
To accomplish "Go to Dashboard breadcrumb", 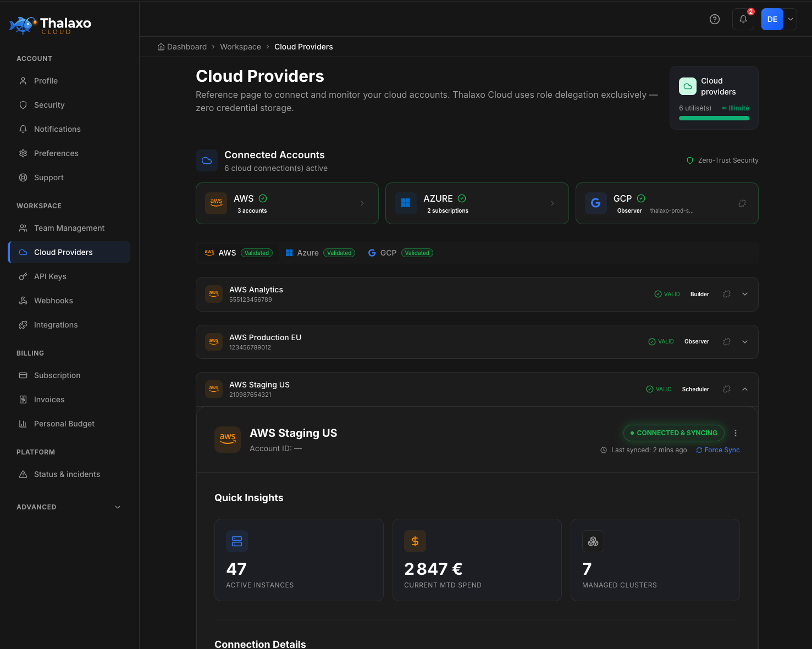I will [x=182, y=47].
